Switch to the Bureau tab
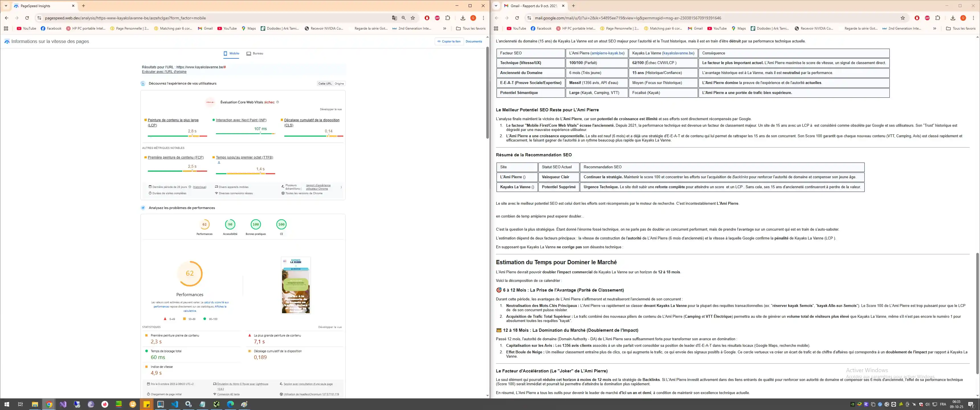This screenshot has height=410, width=980. pyautogui.click(x=254, y=54)
